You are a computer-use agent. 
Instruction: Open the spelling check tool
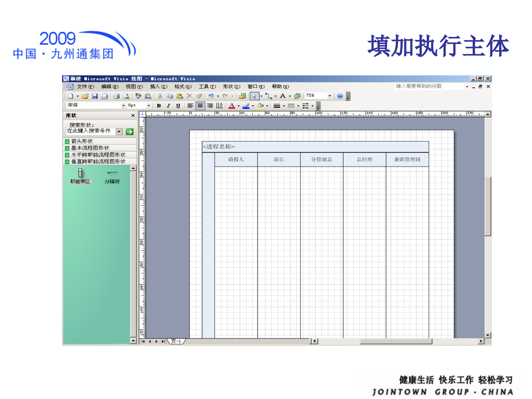138,96
